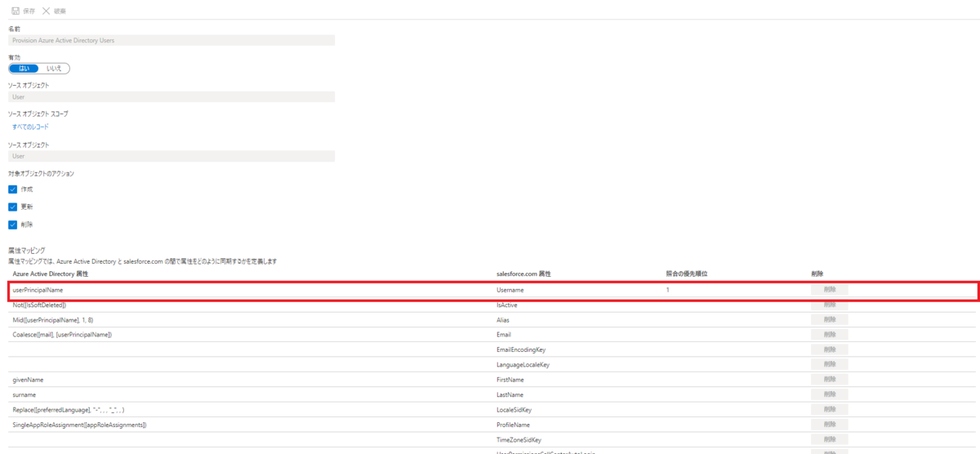980x454 pixels.
Task: Click 削除 button in Alias row
Action: (830, 319)
